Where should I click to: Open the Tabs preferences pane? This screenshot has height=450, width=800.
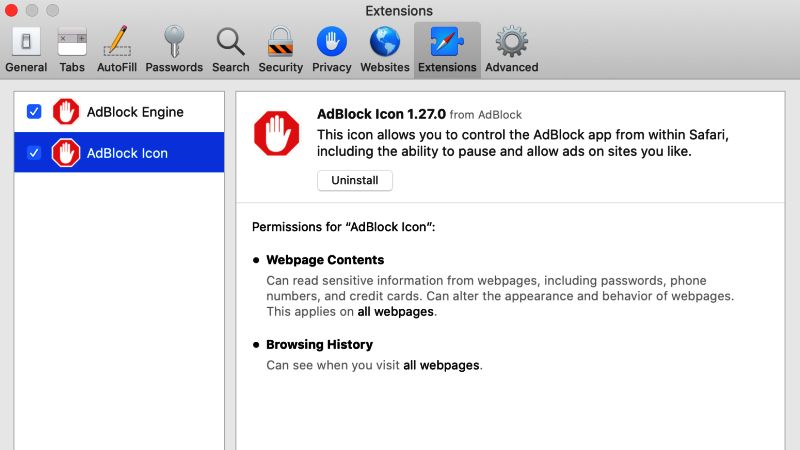pos(72,50)
